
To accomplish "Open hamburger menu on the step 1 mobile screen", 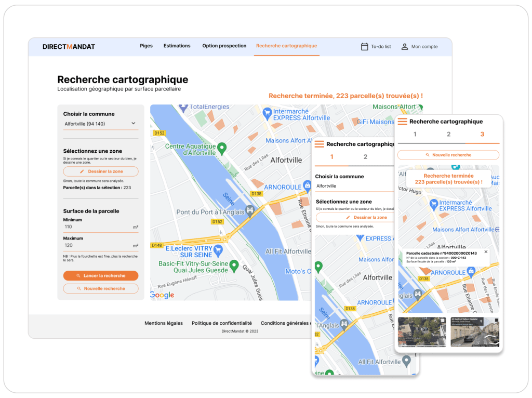I will point(319,144).
